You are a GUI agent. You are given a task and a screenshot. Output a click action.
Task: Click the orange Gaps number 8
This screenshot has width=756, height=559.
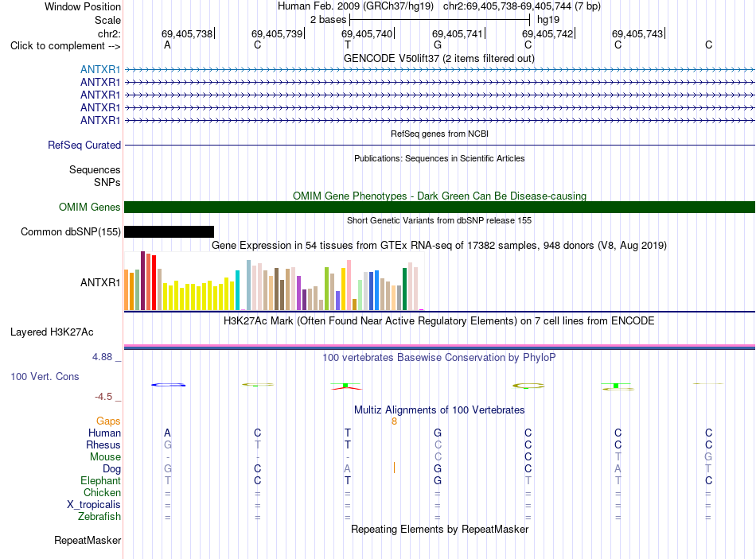coord(394,421)
